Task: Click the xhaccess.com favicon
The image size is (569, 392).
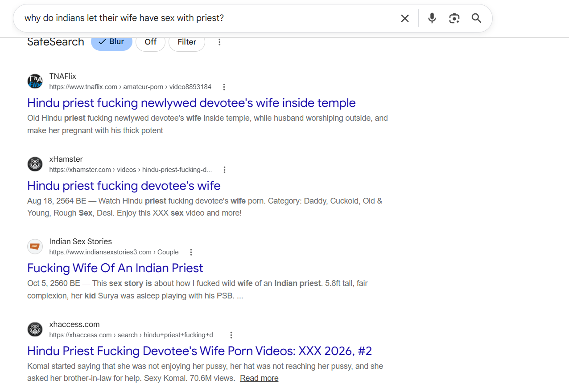Action: 35,330
